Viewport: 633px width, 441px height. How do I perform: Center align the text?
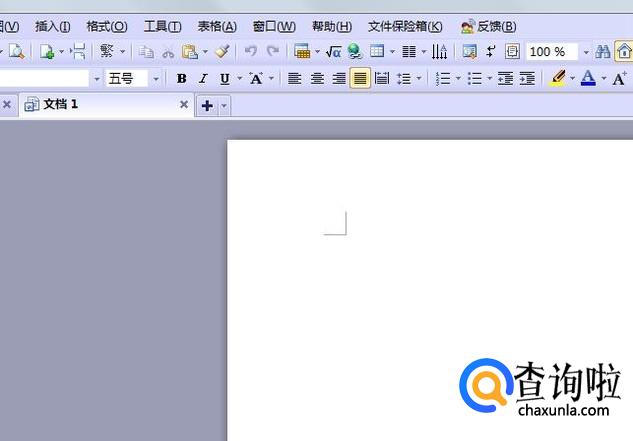(x=317, y=78)
